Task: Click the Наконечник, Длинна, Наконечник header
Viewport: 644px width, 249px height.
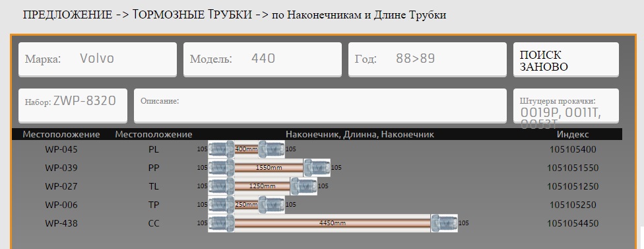Action: (x=360, y=134)
